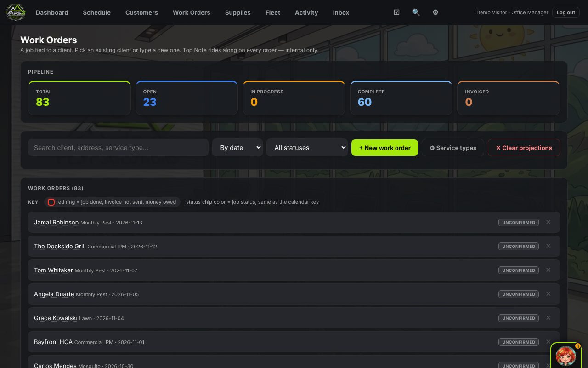Go to the Dashboard tab
The width and height of the screenshot is (588, 368).
point(52,12)
